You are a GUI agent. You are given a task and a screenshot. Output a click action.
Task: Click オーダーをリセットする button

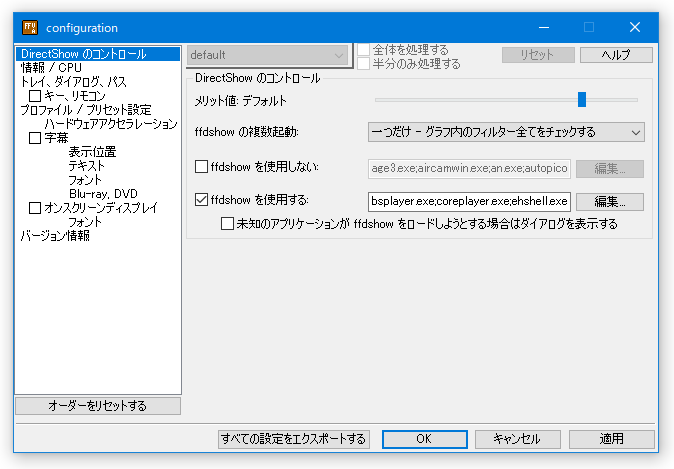98,406
